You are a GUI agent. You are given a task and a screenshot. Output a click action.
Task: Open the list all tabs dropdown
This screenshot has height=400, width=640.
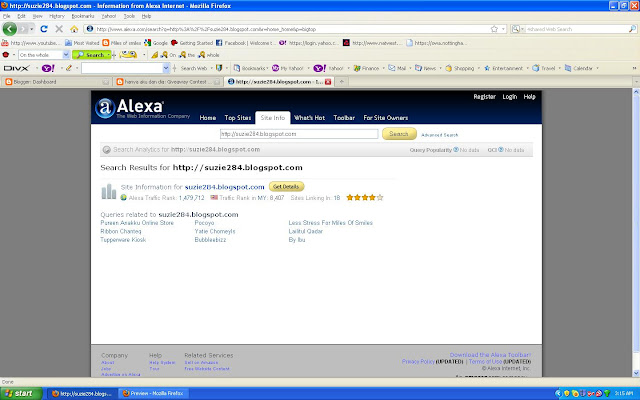tap(636, 82)
